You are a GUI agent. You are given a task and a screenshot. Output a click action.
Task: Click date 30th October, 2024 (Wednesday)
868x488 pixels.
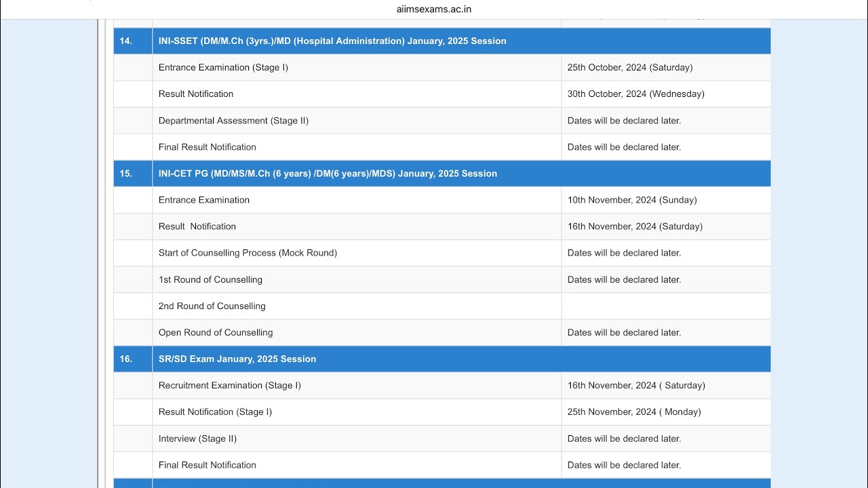point(636,94)
